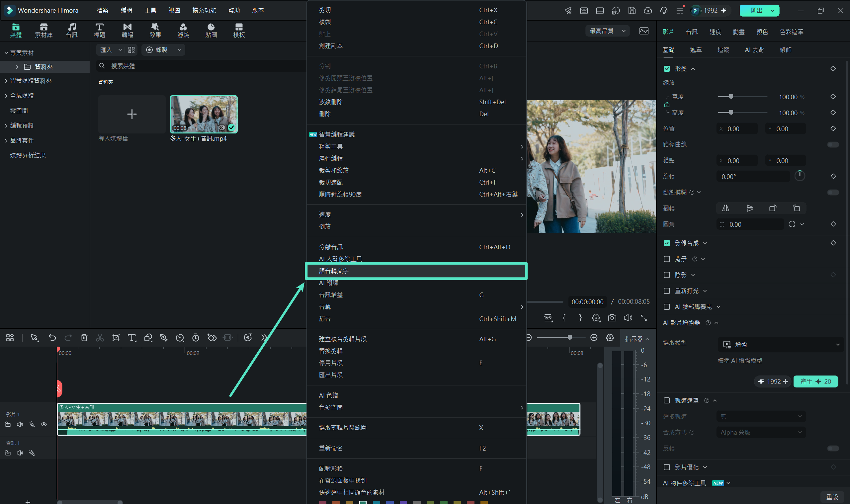850x504 pixels.
Task: Open the 模板 templates tool
Action: click(239, 30)
